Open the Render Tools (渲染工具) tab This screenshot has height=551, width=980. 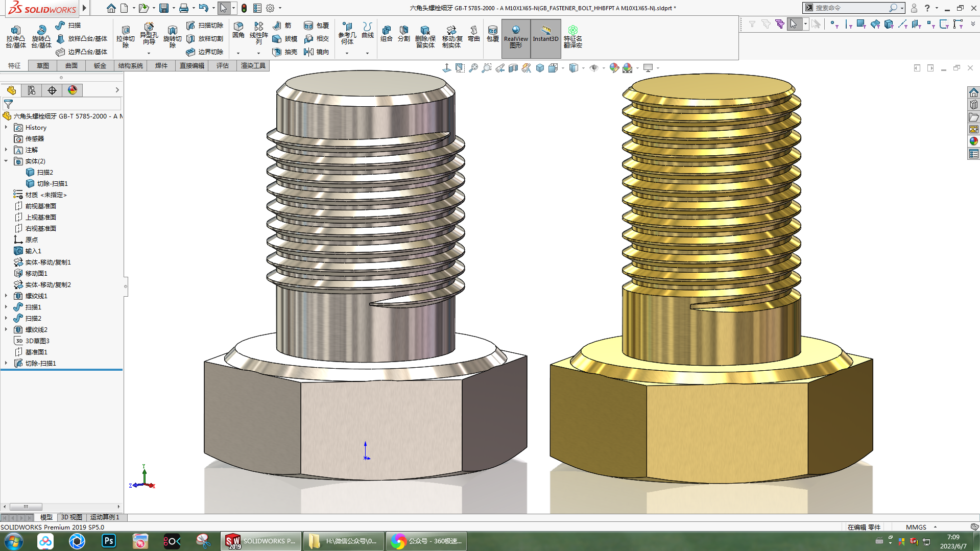[x=253, y=65]
